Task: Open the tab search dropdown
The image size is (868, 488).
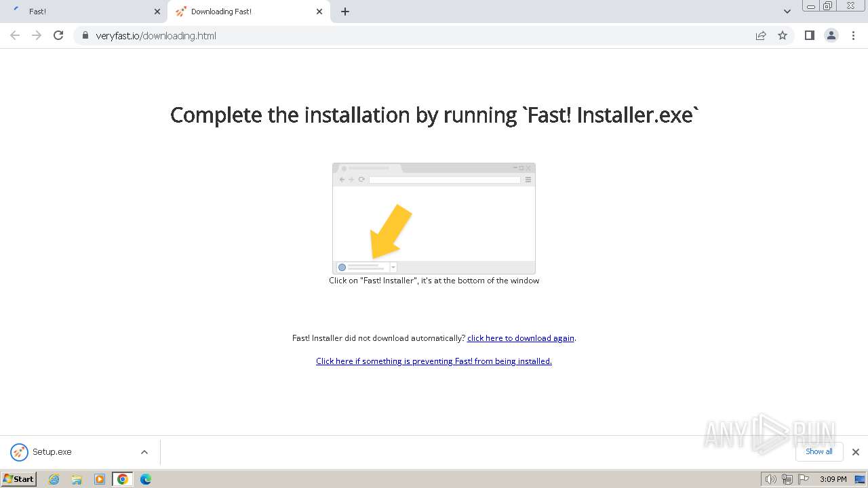Action: point(787,12)
